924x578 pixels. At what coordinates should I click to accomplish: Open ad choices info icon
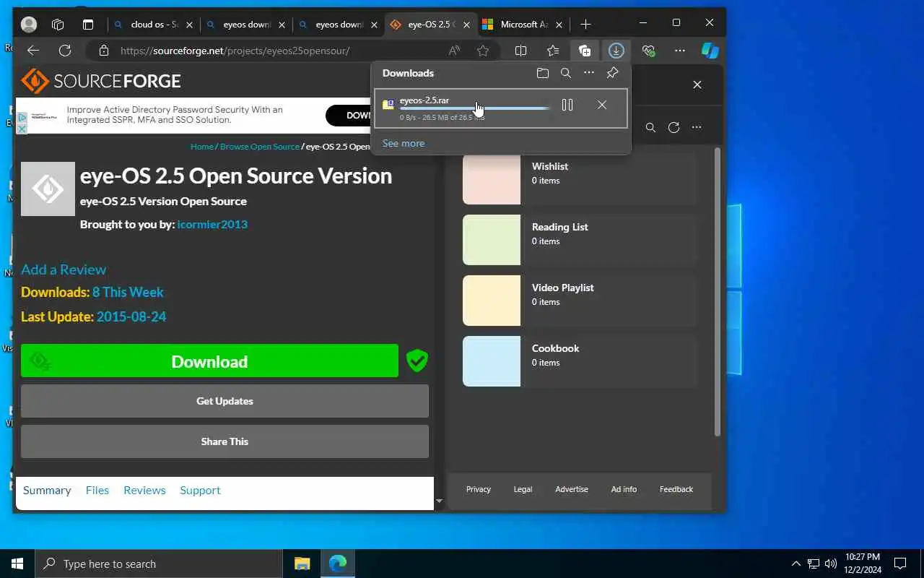point(22,117)
